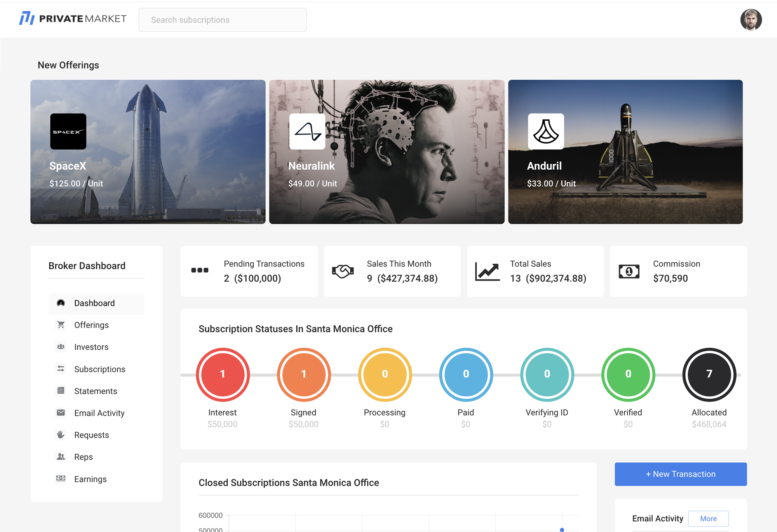This screenshot has height=532, width=777.
Task: Open the Reps menu item
Action: click(96, 457)
